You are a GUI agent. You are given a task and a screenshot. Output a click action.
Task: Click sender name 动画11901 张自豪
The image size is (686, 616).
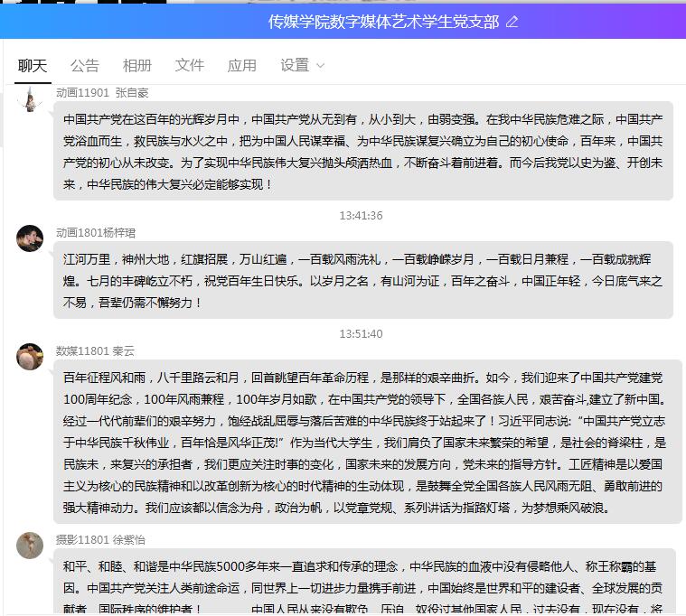coord(102,93)
